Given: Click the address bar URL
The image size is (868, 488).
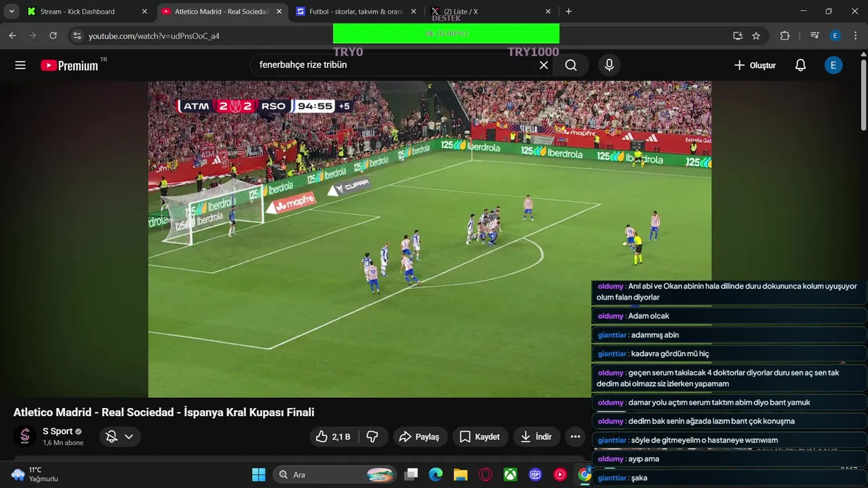Looking at the screenshot, I should [154, 36].
